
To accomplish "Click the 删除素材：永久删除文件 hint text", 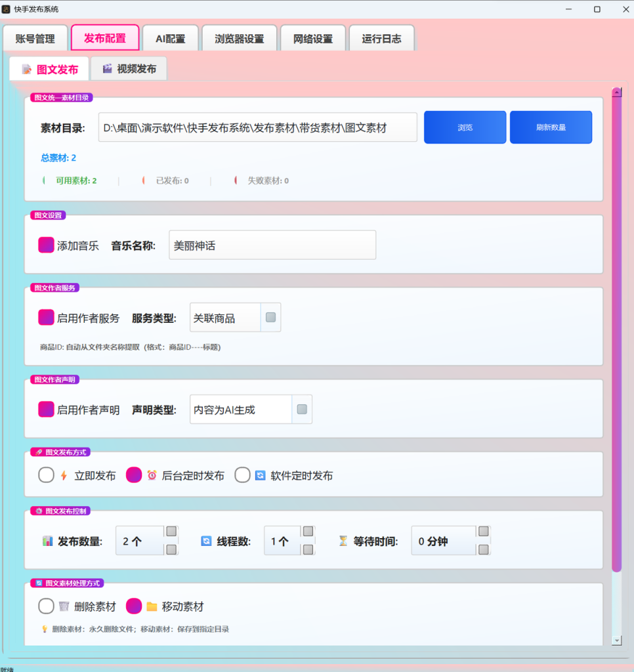I will (x=140, y=629).
